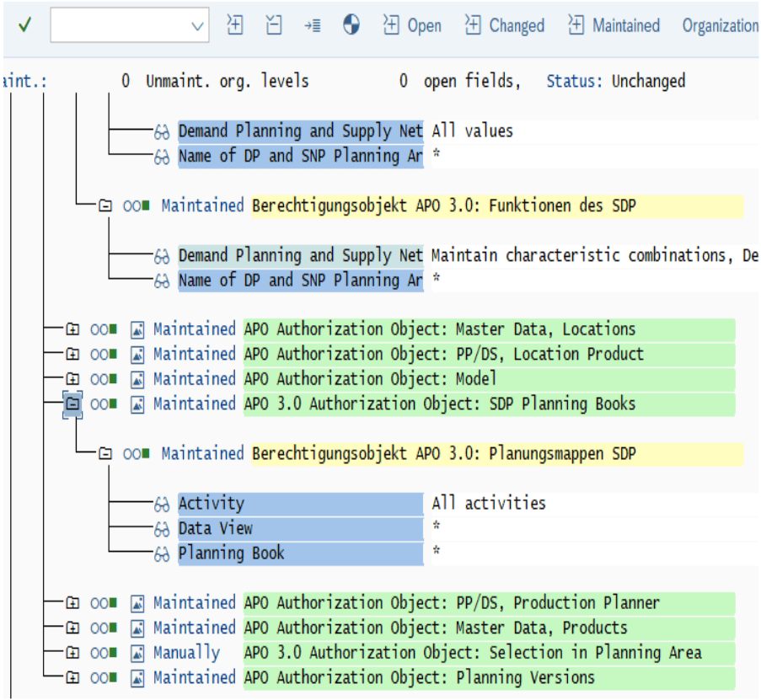Expand the Selection in Planning Area node

pyautogui.click(x=72, y=653)
